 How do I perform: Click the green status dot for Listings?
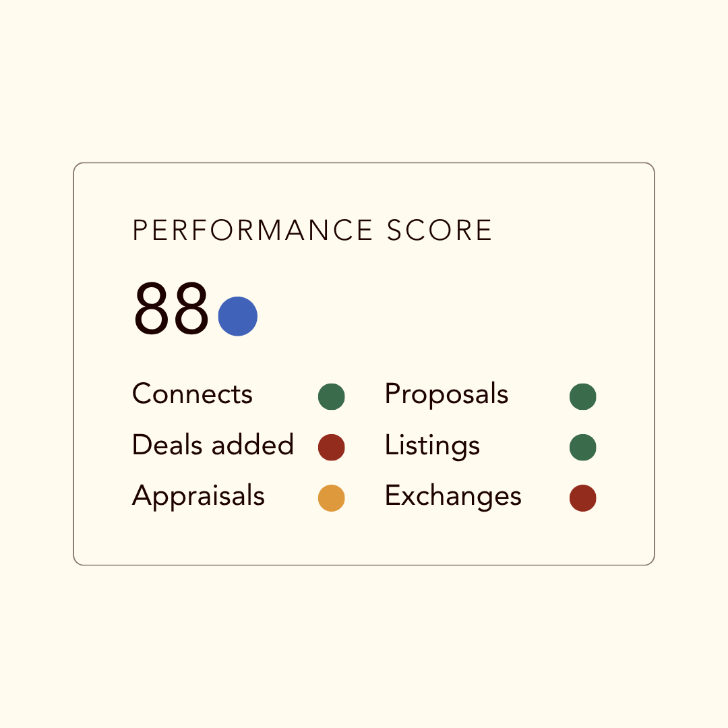(x=582, y=447)
